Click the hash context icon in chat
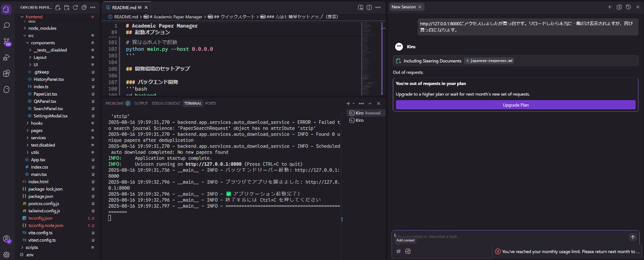 (399, 251)
